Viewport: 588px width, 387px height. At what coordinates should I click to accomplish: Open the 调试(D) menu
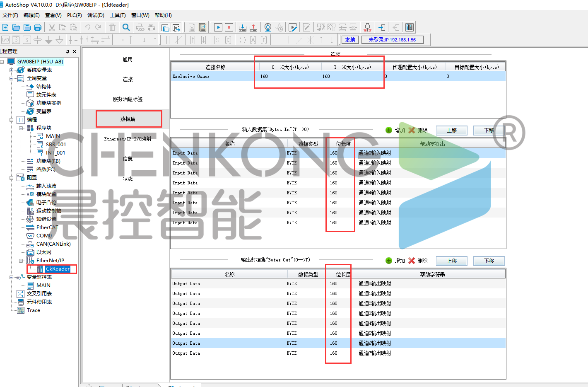(x=96, y=15)
